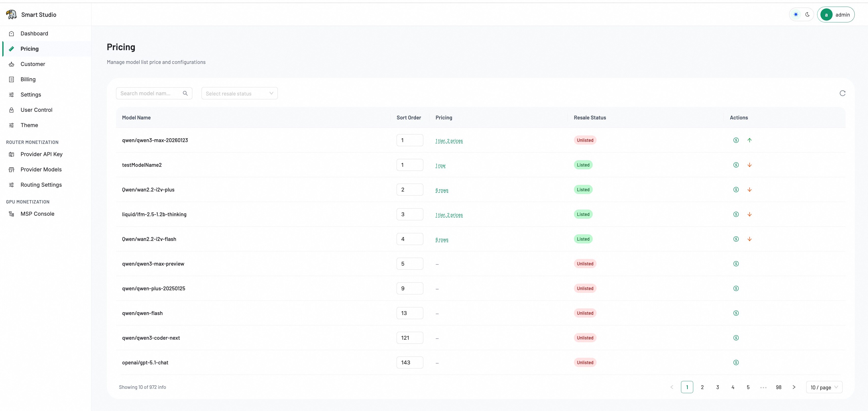Click dollar icon for qwen/qwen-plus-20250125
Image resolution: width=868 pixels, height=411 pixels.
point(736,288)
